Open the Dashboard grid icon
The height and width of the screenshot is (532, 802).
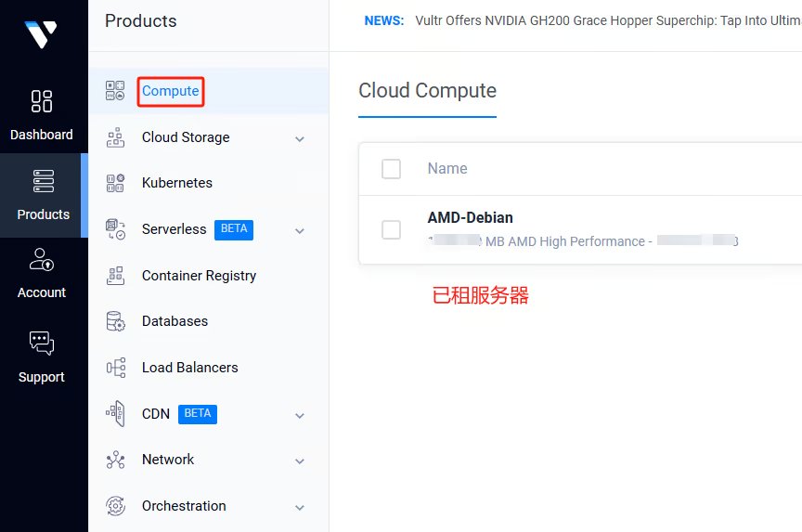point(42,101)
